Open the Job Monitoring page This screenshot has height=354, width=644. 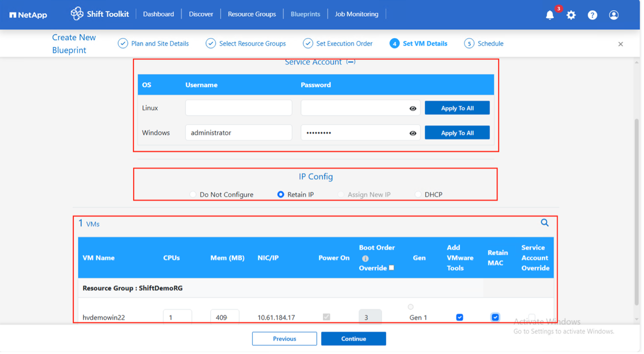click(x=356, y=14)
